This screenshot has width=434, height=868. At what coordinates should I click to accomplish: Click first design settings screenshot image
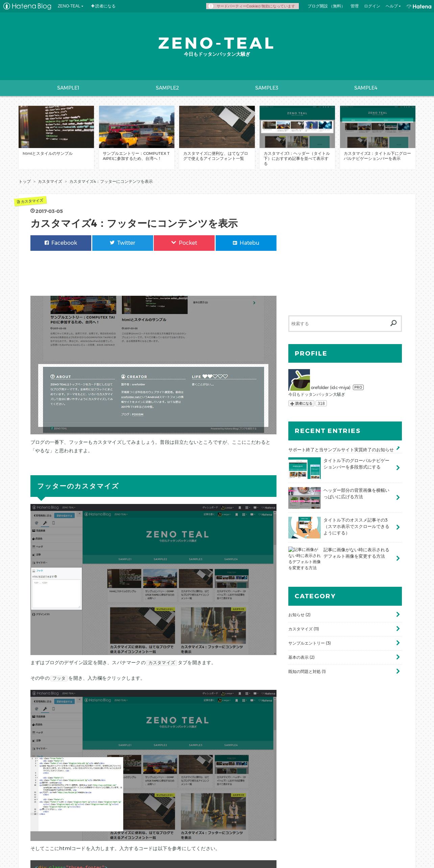pyautogui.click(x=153, y=579)
